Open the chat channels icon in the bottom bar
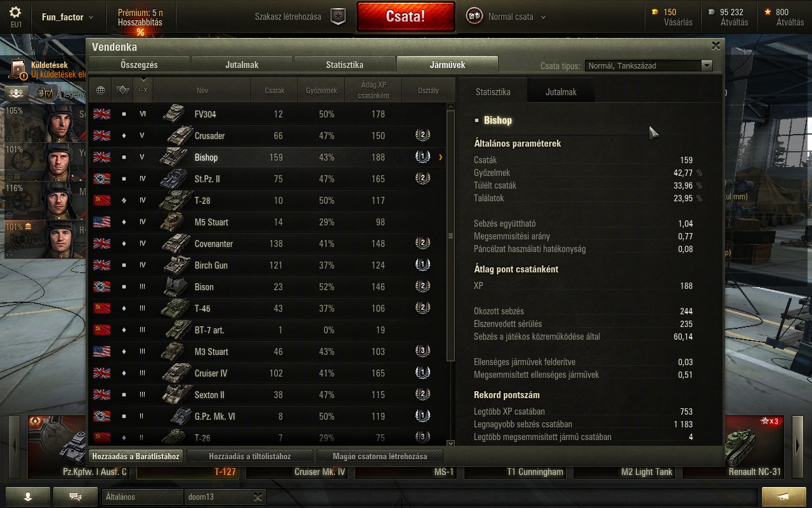 tap(75, 497)
